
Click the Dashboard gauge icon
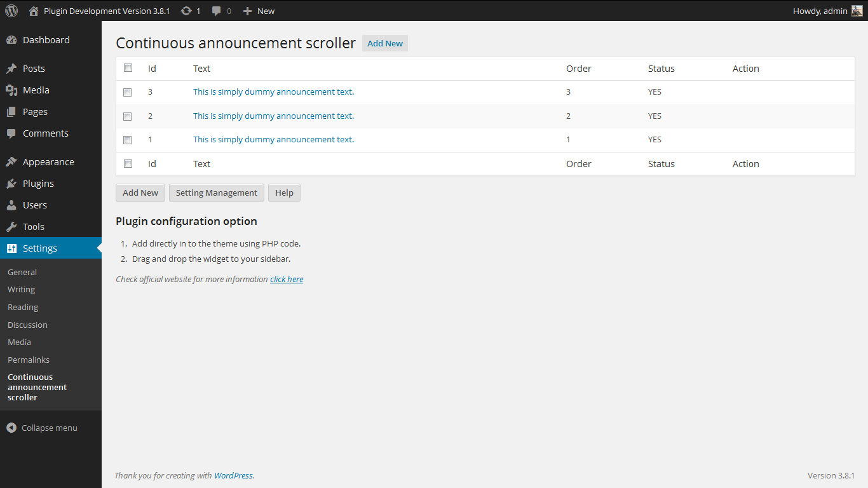pyautogui.click(x=11, y=40)
